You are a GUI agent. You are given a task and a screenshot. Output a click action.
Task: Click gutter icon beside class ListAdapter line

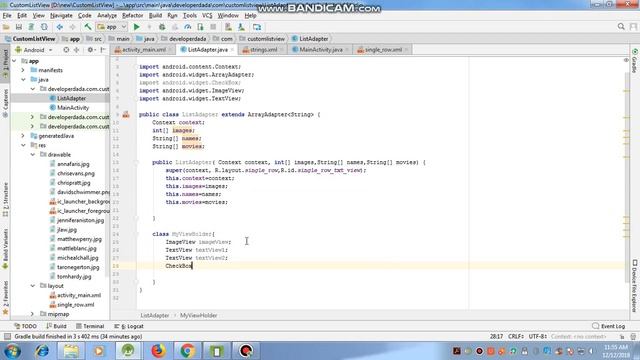[x=126, y=115]
